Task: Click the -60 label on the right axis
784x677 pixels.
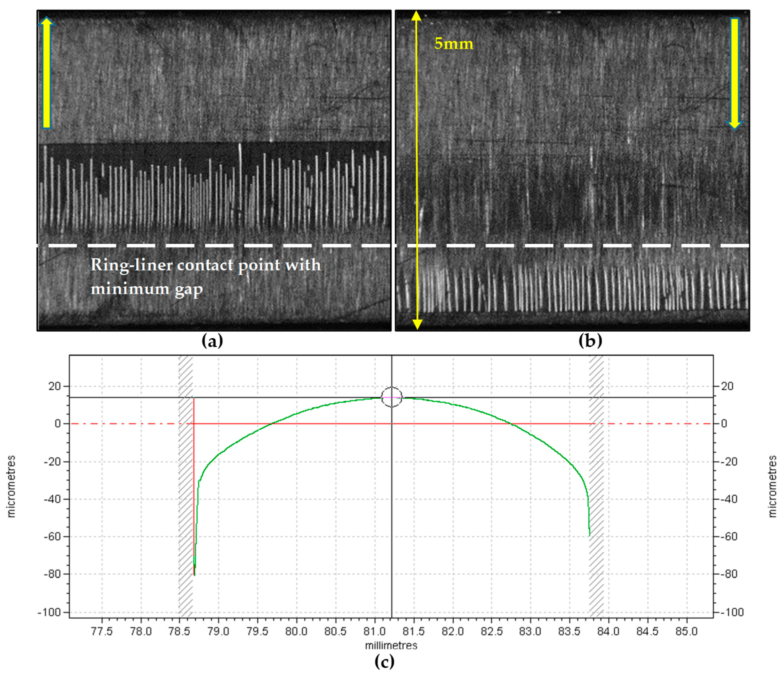Action: coord(729,536)
